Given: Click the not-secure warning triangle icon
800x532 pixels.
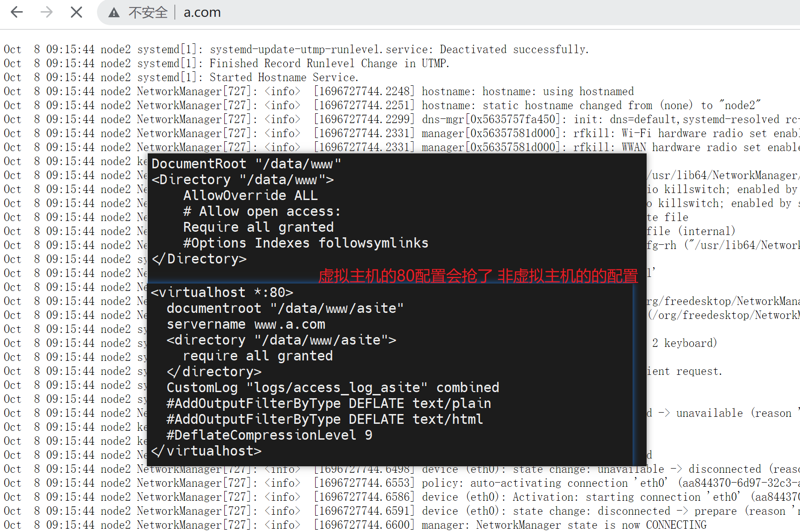Looking at the screenshot, I should coord(114,13).
